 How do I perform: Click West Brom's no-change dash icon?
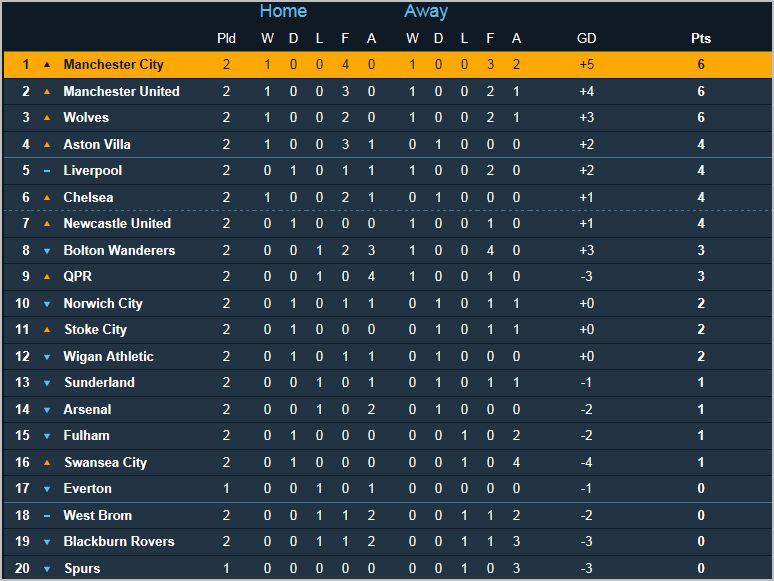point(47,516)
